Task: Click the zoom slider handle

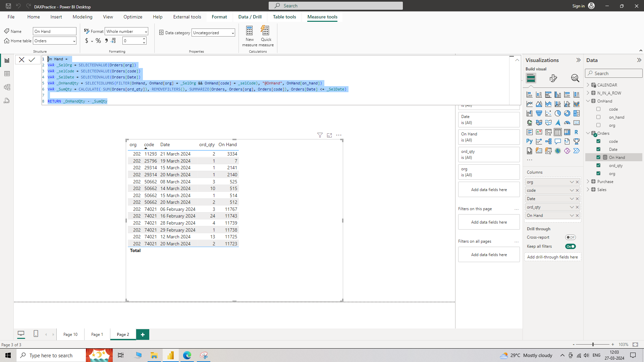Action: (x=593, y=345)
